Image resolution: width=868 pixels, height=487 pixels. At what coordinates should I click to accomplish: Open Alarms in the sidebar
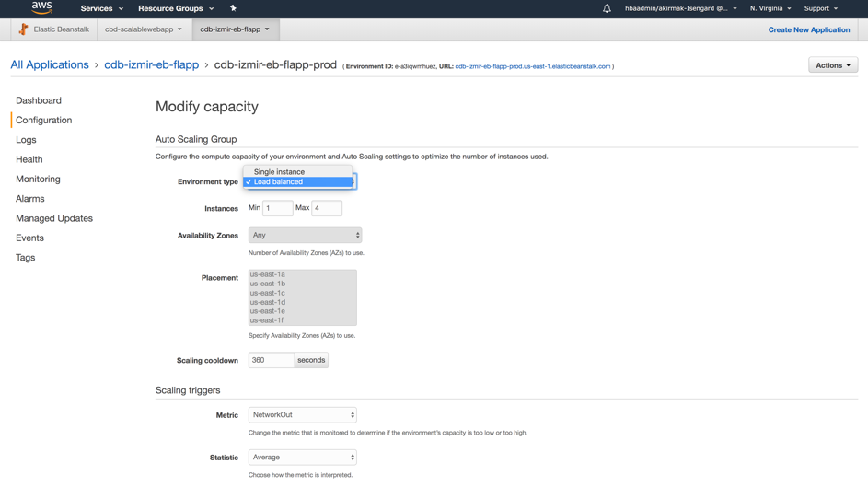click(x=29, y=199)
